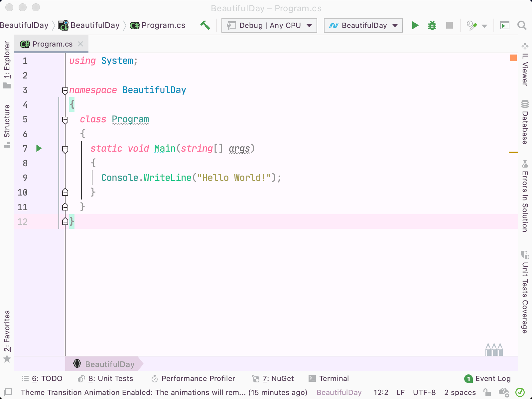532x399 pixels.
Task: Open the Event Log button
Action: click(487, 378)
